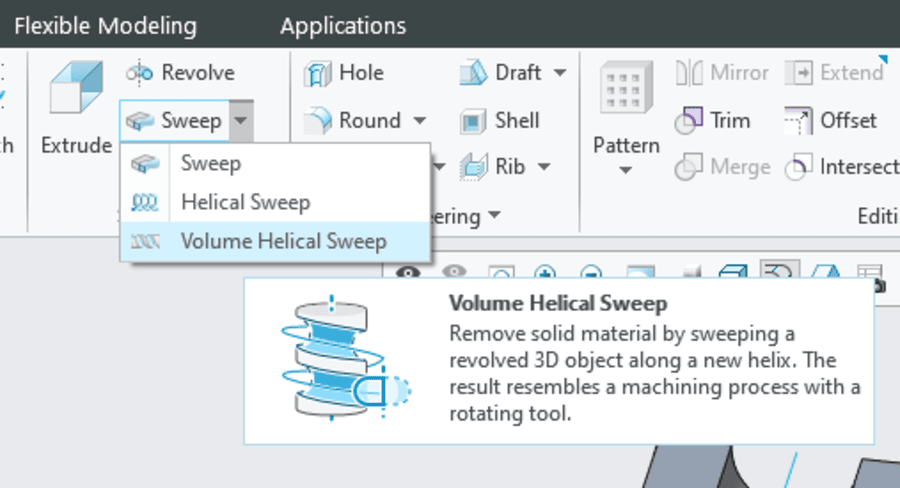Expand the Sweep dropdown arrow
The image size is (900, 488).
click(x=240, y=121)
